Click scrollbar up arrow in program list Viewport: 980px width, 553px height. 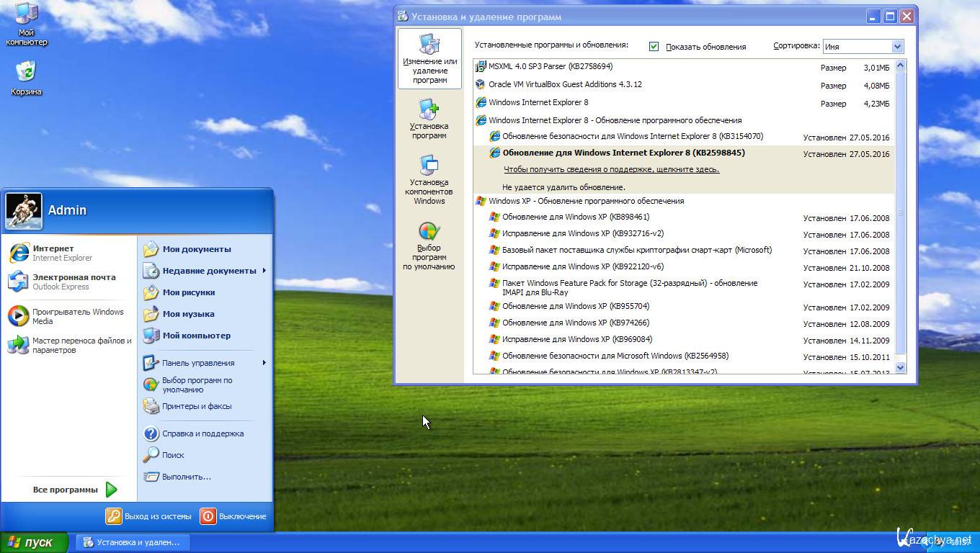click(x=900, y=66)
